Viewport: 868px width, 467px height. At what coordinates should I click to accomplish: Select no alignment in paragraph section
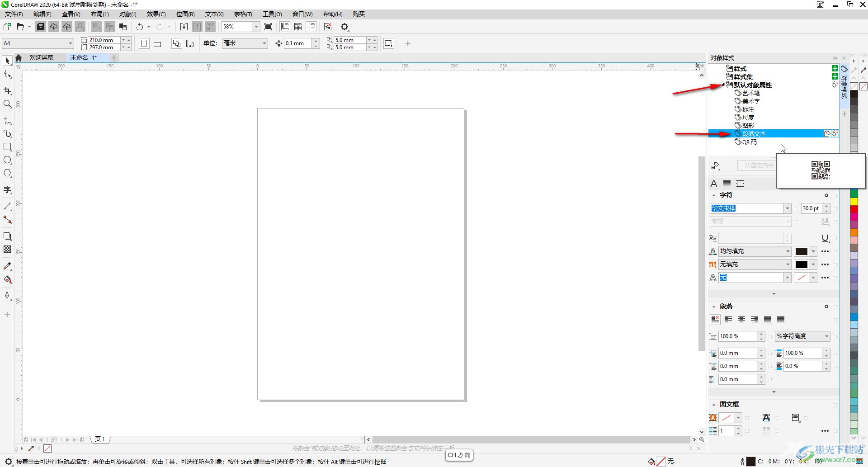[715, 320]
